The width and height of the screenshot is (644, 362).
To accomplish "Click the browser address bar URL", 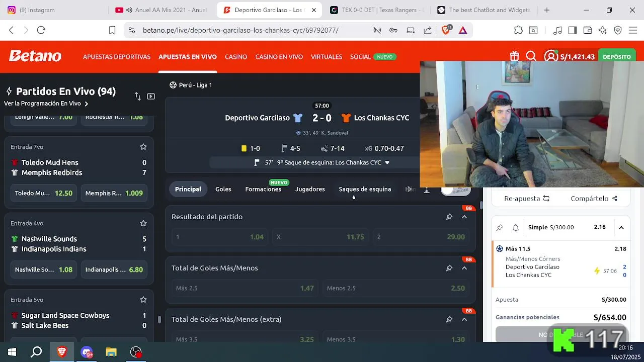I will pyautogui.click(x=240, y=30).
